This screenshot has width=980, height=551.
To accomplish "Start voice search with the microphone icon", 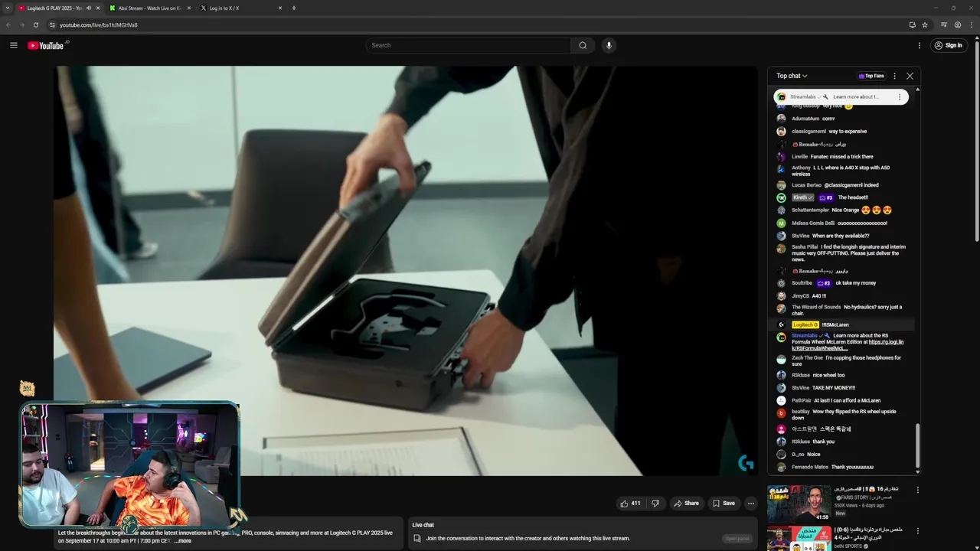I will pyautogui.click(x=609, y=45).
